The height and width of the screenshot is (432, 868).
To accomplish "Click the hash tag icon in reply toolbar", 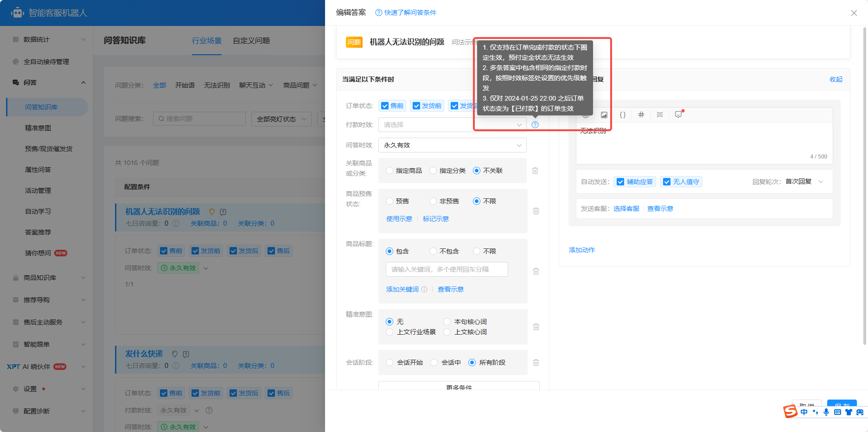I will click(641, 114).
